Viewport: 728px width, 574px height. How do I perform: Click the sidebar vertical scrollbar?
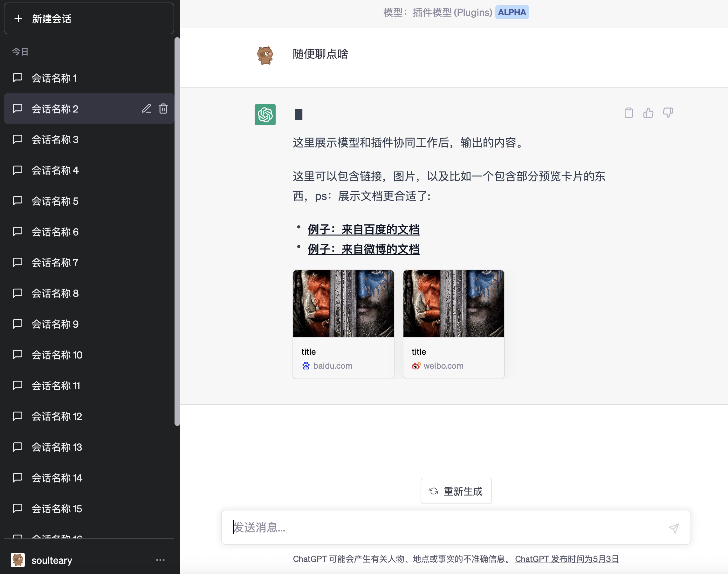(x=177, y=232)
